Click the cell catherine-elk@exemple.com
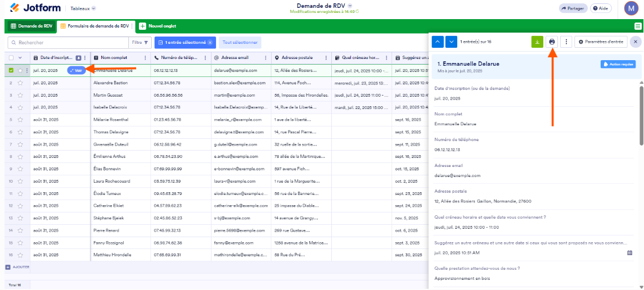The height and width of the screenshot is (290, 644). click(x=241, y=206)
